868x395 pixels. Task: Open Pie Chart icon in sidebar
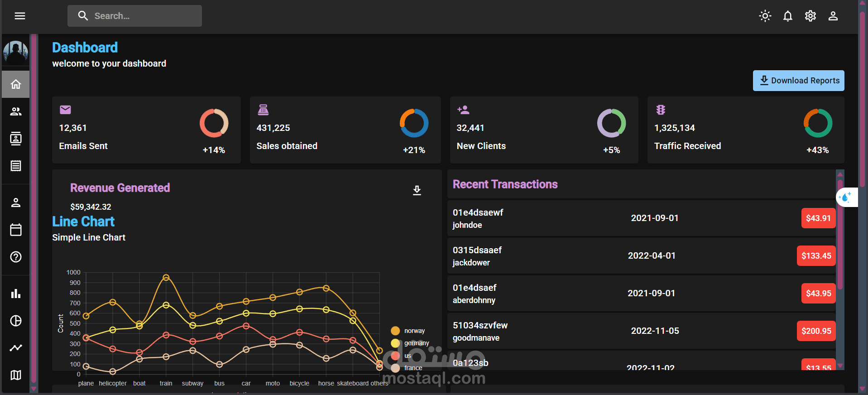pyautogui.click(x=16, y=321)
